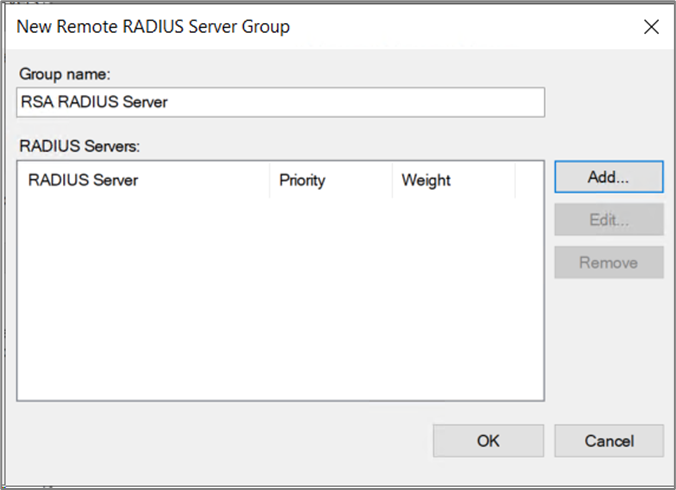
Task: Click the disabled Remove button
Action: click(608, 262)
